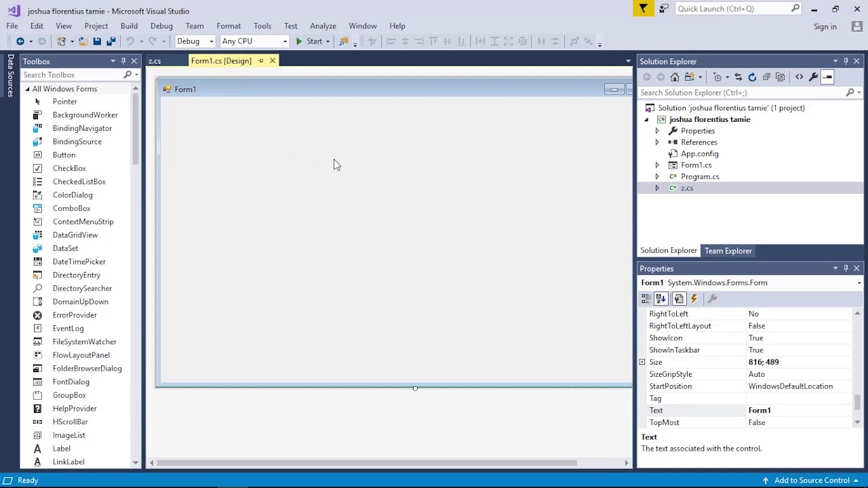Open the Build menu
This screenshot has height=488, width=868.
(129, 26)
